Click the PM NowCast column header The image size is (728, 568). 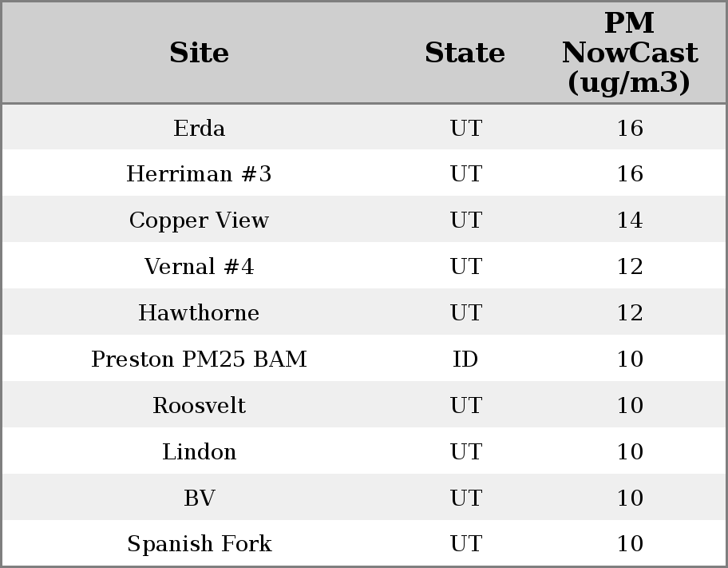pos(629,53)
